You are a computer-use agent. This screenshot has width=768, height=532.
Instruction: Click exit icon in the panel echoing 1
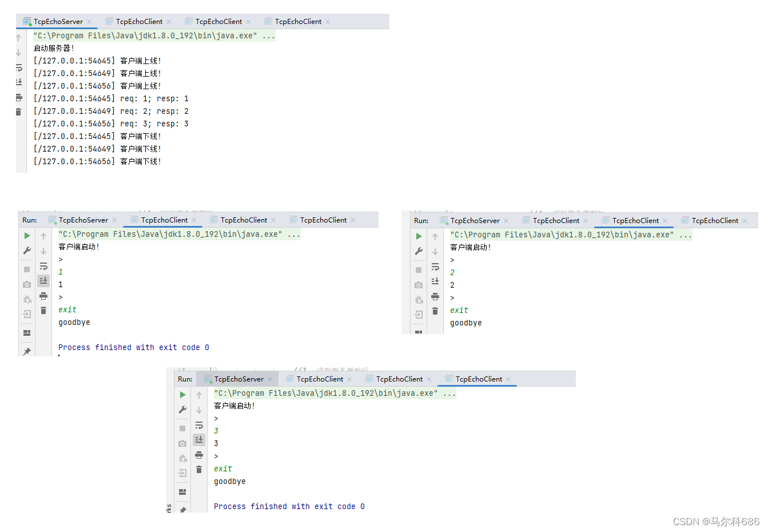click(27, 314)
